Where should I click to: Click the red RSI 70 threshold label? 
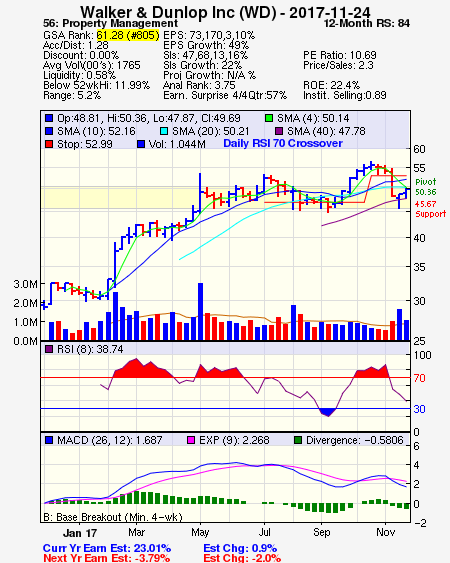[419, 378]
